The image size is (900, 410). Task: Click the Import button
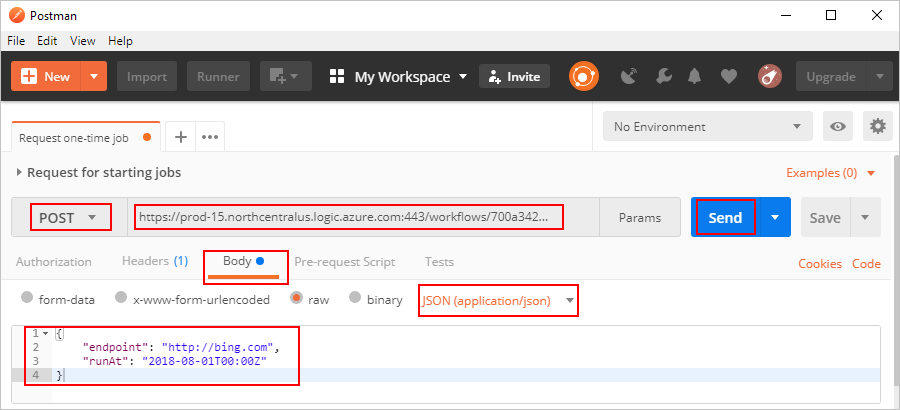click(x=147, y=76)
